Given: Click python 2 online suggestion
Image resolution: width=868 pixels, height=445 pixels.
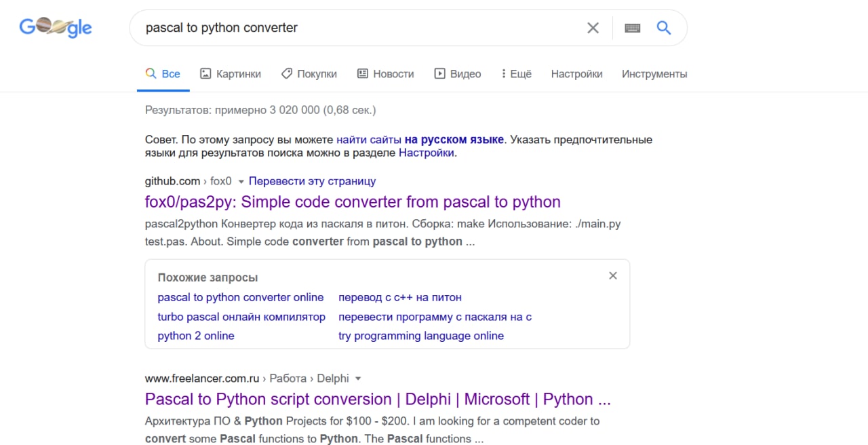Looking at the screenshot, I should (196, 336).
